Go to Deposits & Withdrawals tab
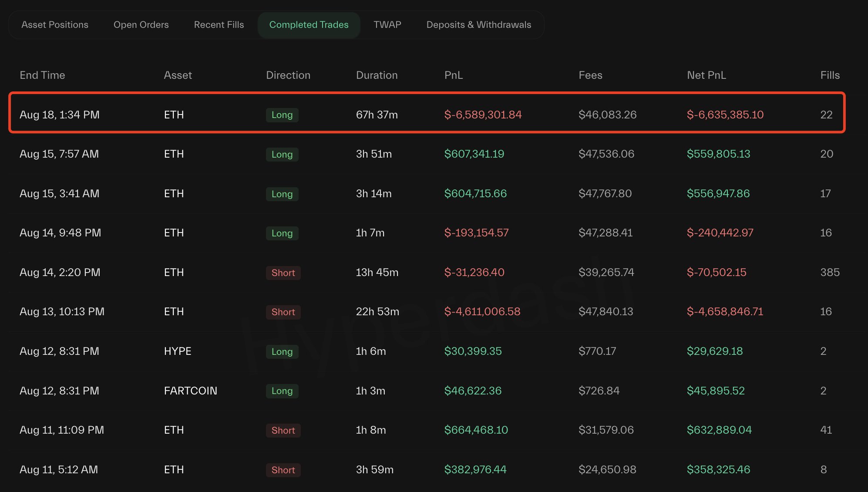 [478, 25]
